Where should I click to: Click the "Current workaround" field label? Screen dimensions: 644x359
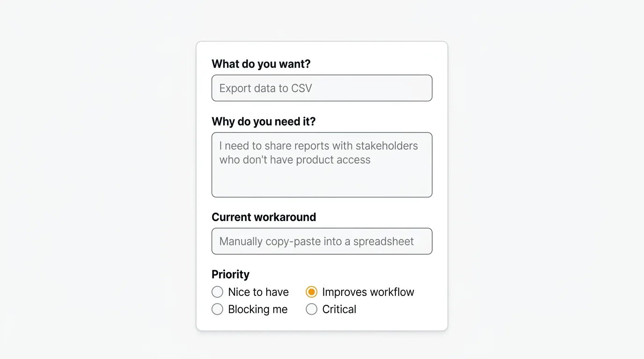click(x=263, y=217)
